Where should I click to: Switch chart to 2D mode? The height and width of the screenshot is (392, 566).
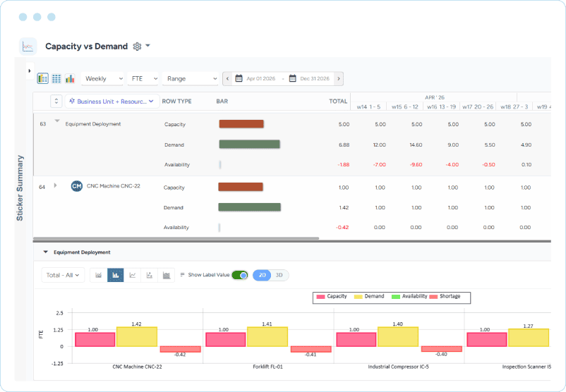click(262, 275)
